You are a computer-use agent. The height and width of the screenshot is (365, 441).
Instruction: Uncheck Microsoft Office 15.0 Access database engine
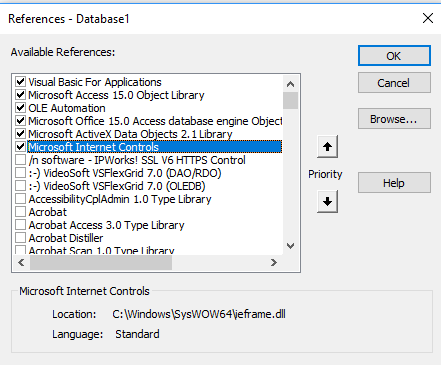(21, 121)
